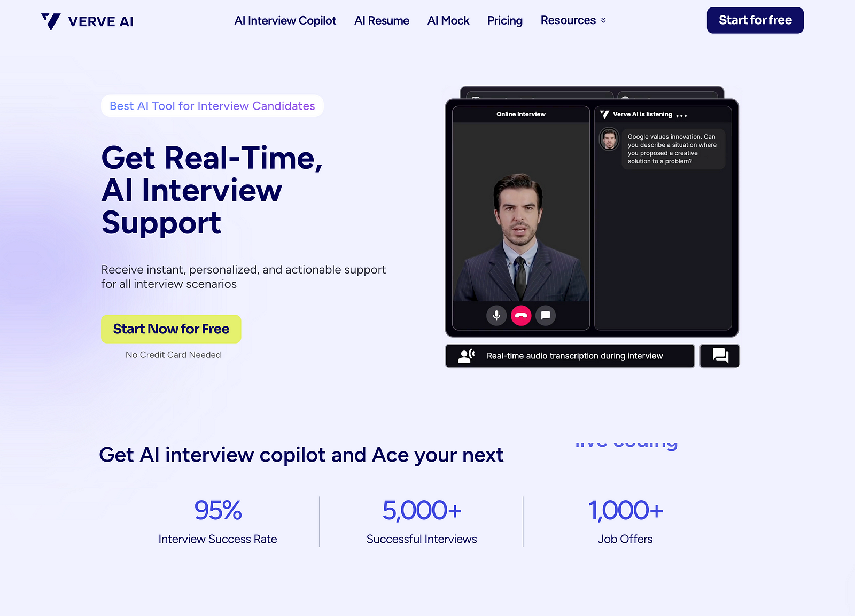855x616 pixels.
Task: Open the AI Interview Copilot page
Action: pos(285,20)
